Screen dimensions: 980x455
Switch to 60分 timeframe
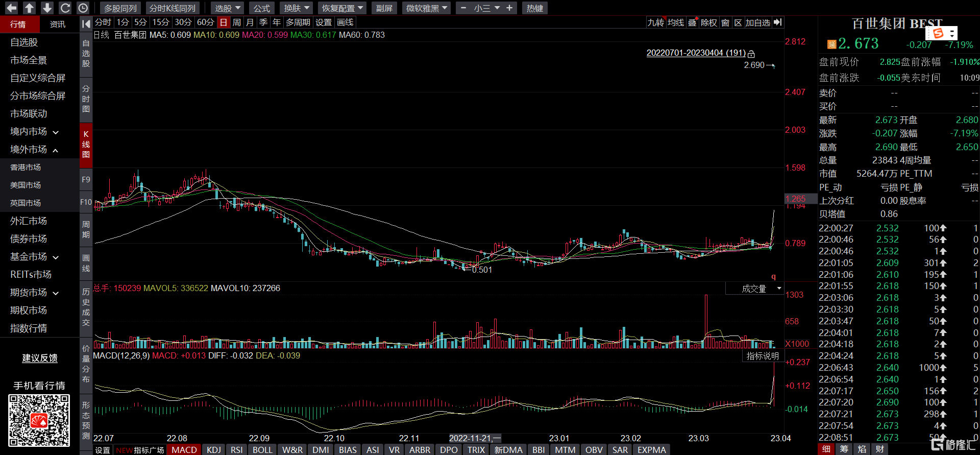click(x=205, y=22)
